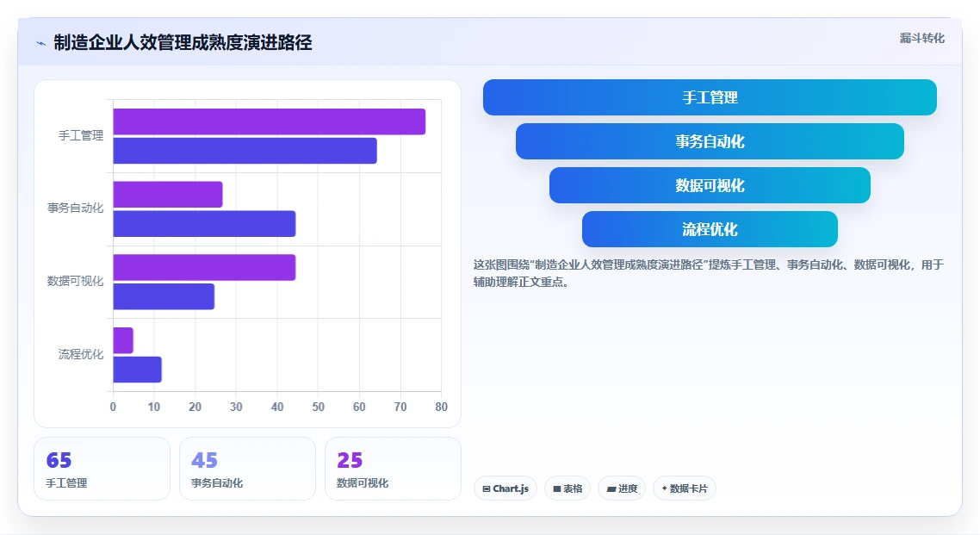The image size is (980, 535).
Task: Click the x-axis value 40
Action: 277,407
